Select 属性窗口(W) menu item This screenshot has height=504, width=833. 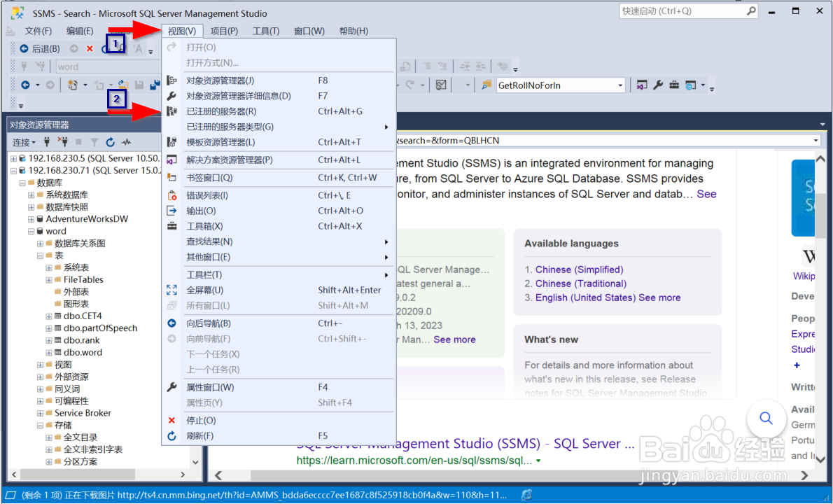tap(279, 387)
